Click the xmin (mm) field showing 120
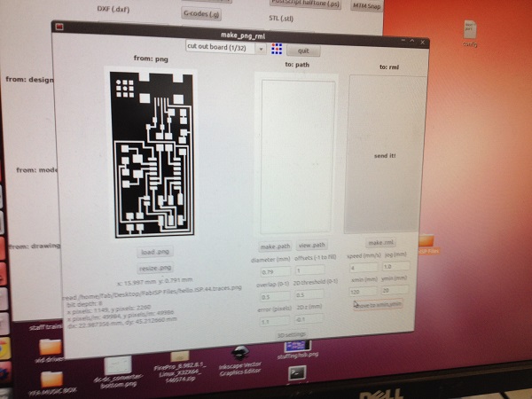The width and height of the screenshot is (532, 399). [x=363, y=292]
